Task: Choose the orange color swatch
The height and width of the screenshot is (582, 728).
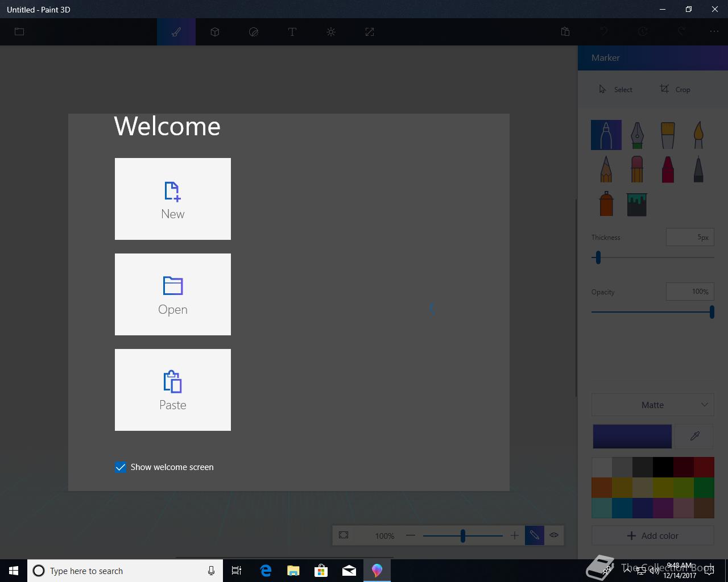Action: coord(602,488)
